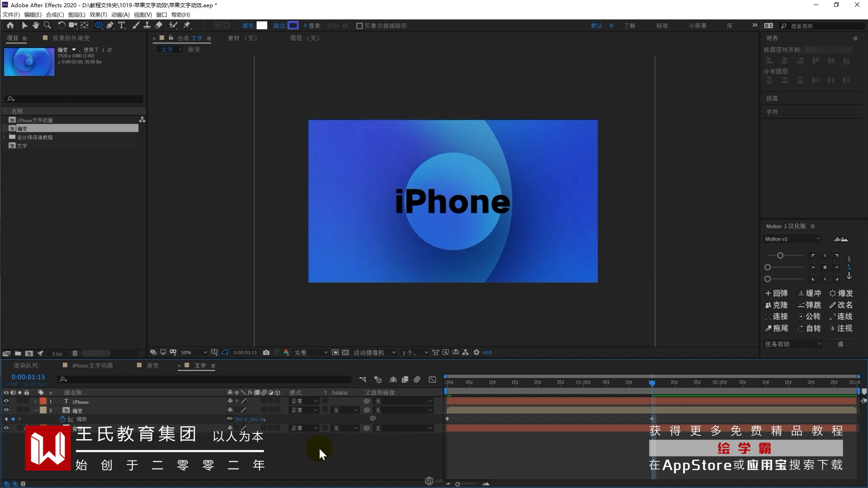868x488 pixels.
Task: Click the Ellipse shape tool
Action: pos(98,25)
